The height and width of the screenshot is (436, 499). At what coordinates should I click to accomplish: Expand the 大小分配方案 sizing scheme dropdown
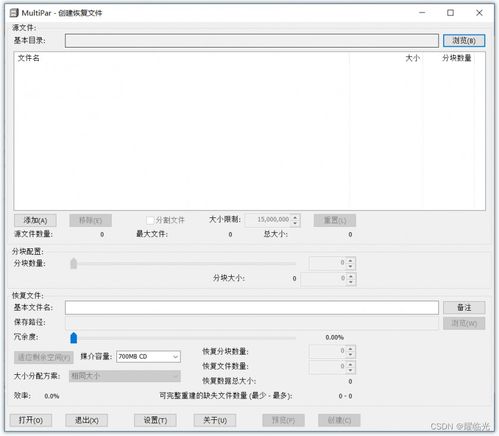pos(125,376)
